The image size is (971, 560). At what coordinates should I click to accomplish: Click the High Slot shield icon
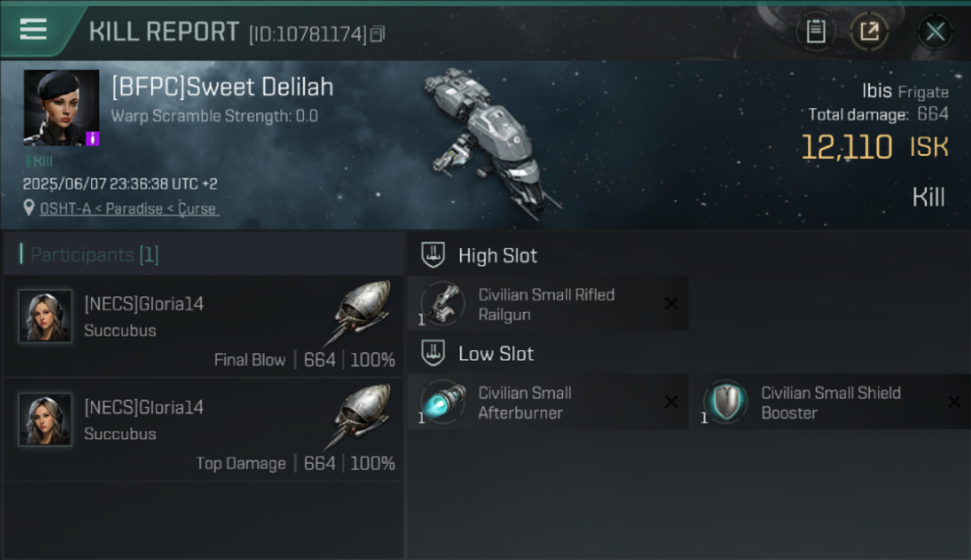coord(433,255)
